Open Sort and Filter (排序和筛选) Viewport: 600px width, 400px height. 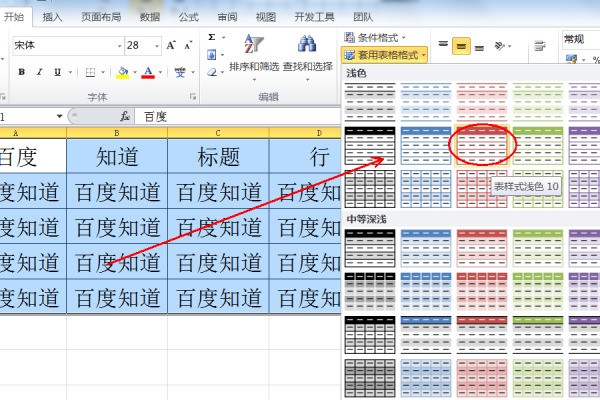pyautogui.click(x=254, y=55)
